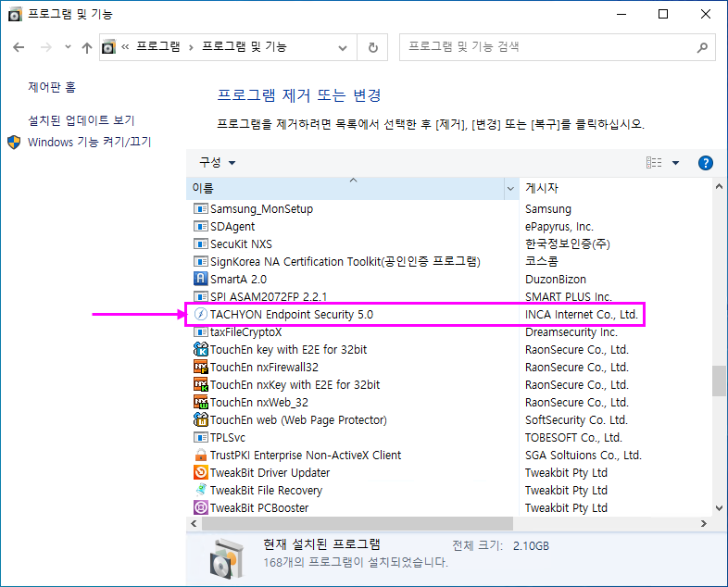728x587 pixels.
Task: Select taxFileCryptoX program icon
Action: tap(201, 331)
